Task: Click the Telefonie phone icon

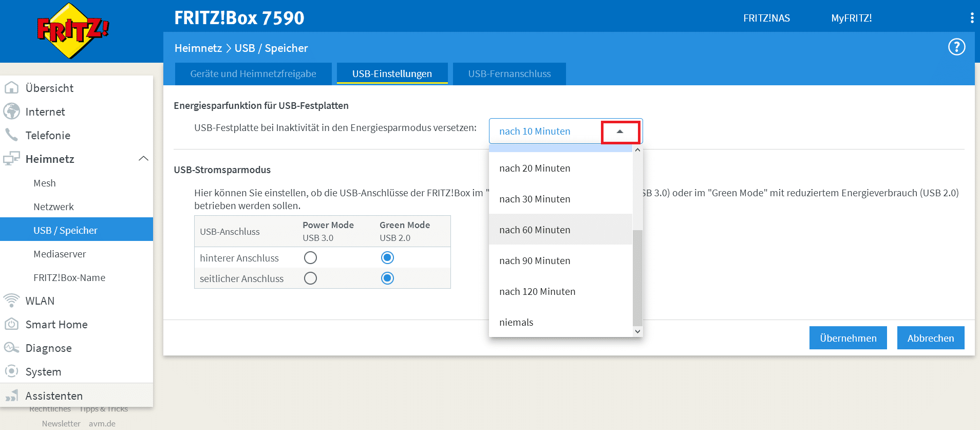Action: (11, 135)
